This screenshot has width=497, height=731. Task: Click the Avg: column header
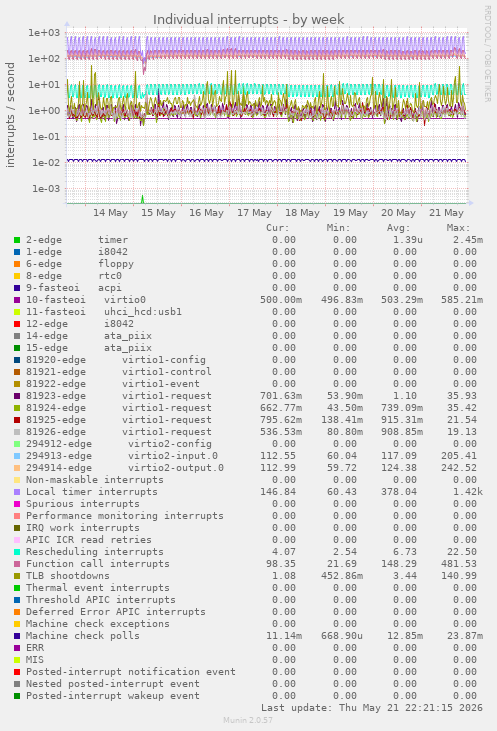(x=398, y=228)
